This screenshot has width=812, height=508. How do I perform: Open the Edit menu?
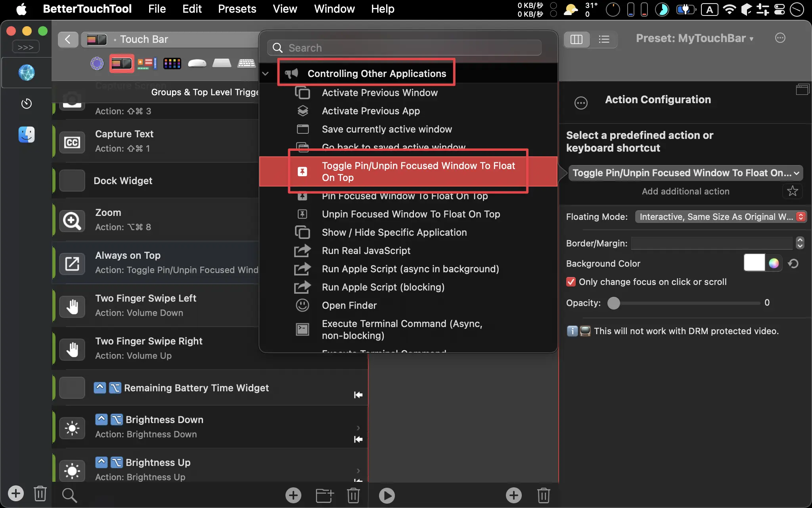(x=192, y=9)
